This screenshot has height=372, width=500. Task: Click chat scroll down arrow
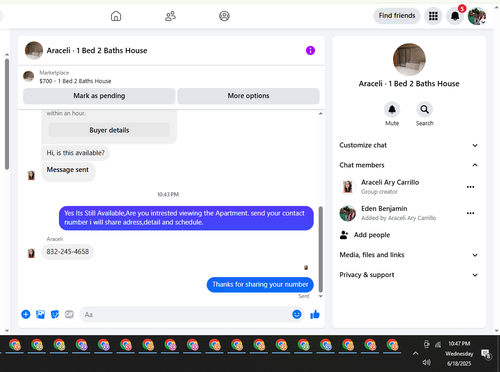tap(321, 296)
